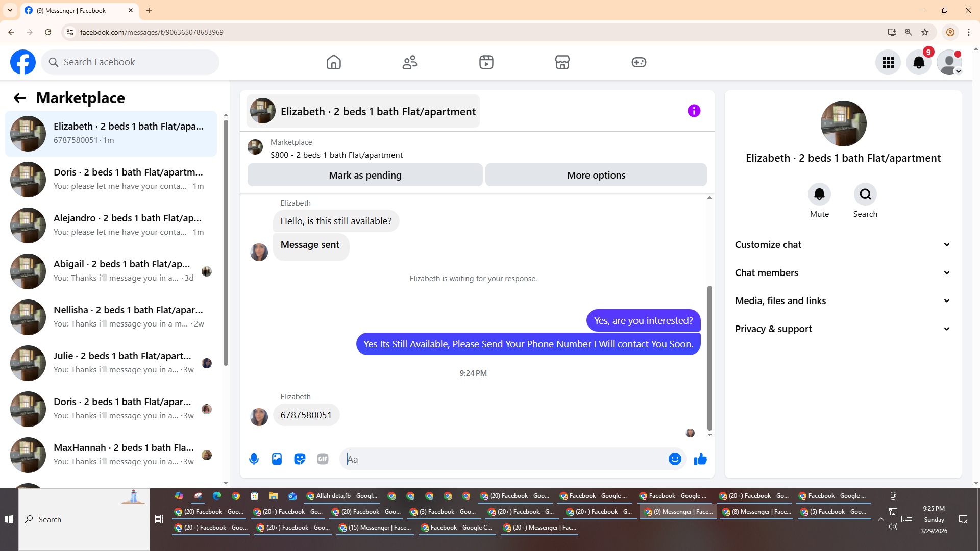The height and width of the screenshot is (551, 980).
Task: Open Alejandro conversation in list
Action: coord(111,226)
